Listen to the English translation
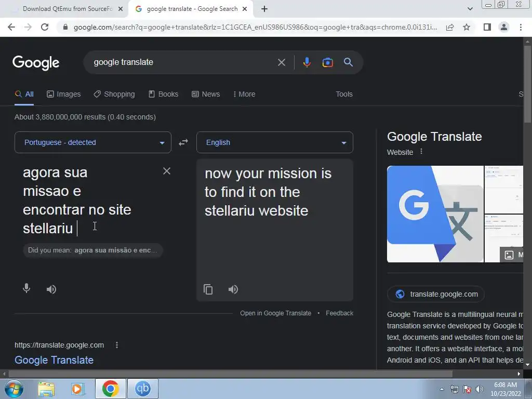 [233, 289]
